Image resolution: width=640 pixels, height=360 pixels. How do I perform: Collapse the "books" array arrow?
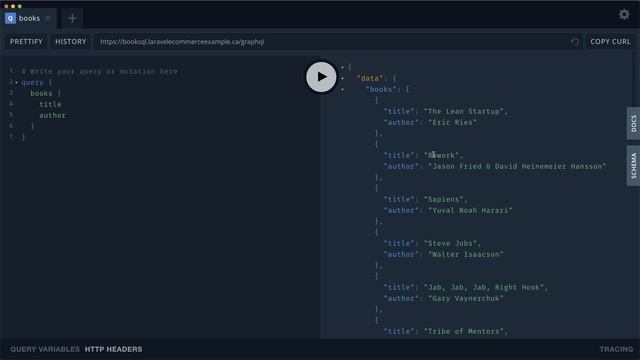point(342,89)
